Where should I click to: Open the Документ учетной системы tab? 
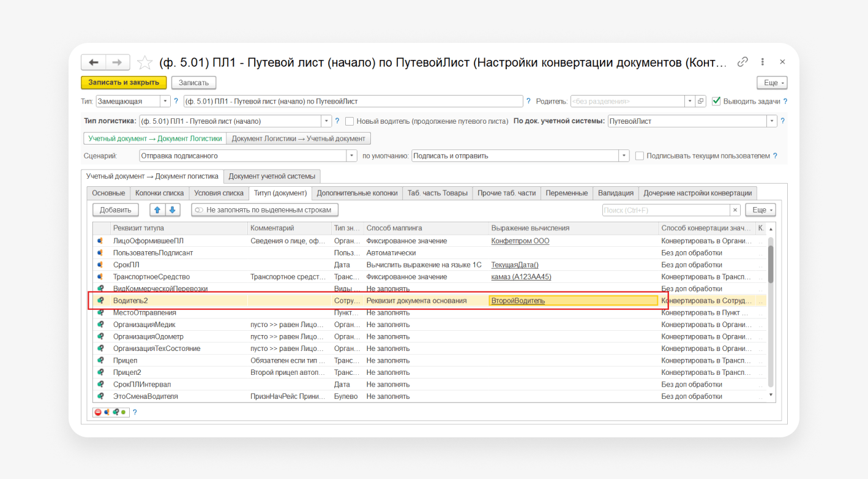272,176
